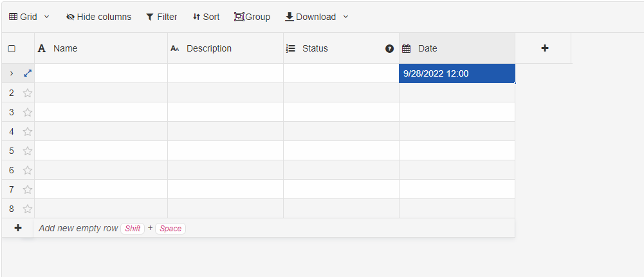This screenshot has width=644, height=277.
Task: Select the 9/28/2022 12:00 date cell
Action: pyautogui.click(x=457, y=73)
